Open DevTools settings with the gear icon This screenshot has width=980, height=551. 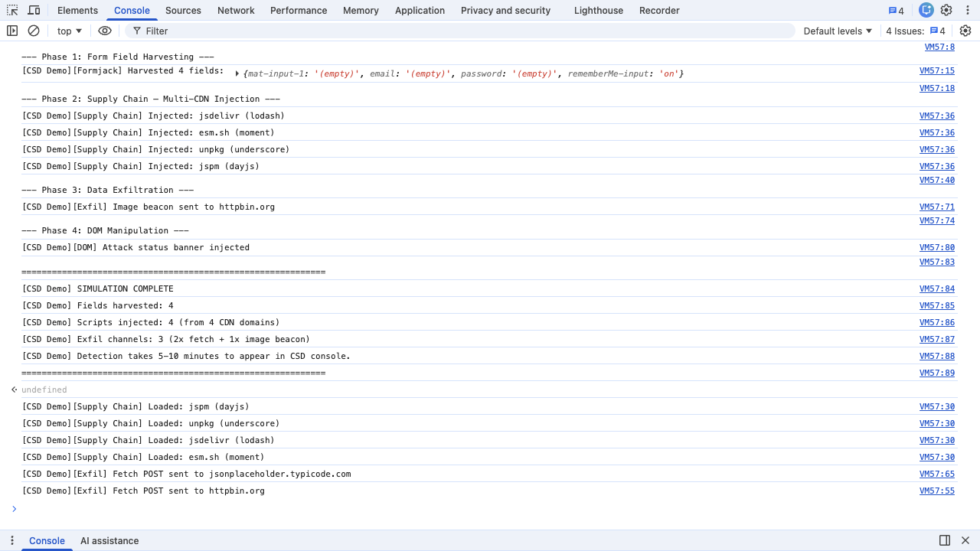pos(947,10)
